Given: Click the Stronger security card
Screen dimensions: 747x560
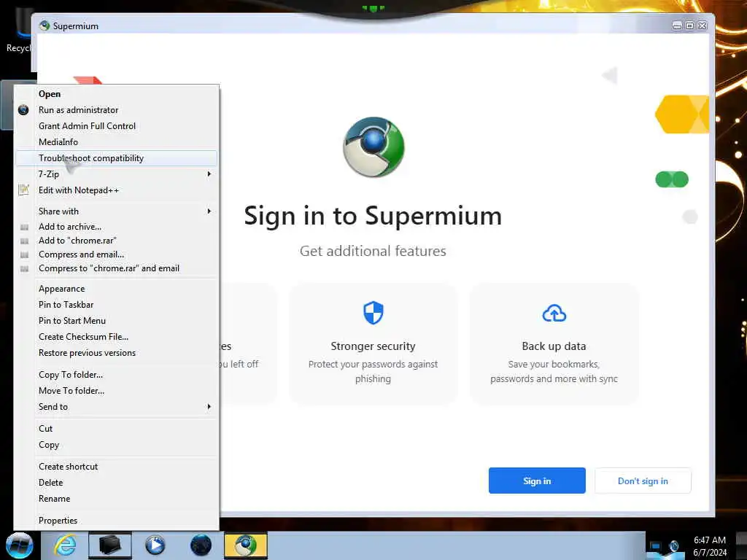Looking at the screenshot, I should [373, 343].
